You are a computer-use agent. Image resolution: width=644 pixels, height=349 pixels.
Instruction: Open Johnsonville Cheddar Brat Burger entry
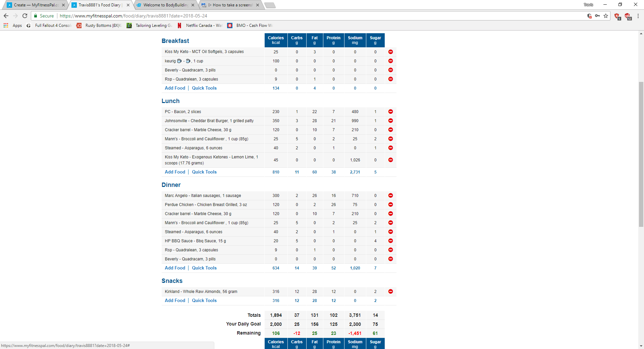(209, 120)
